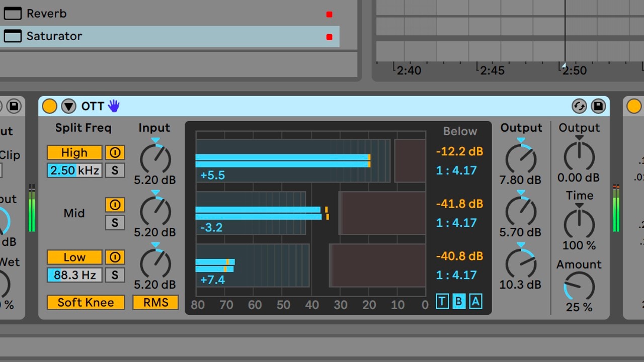Screen dimensions: 644x362
Task: Click the Mid band ratio 1 : 4.17
Action: (x=456, y=223)
